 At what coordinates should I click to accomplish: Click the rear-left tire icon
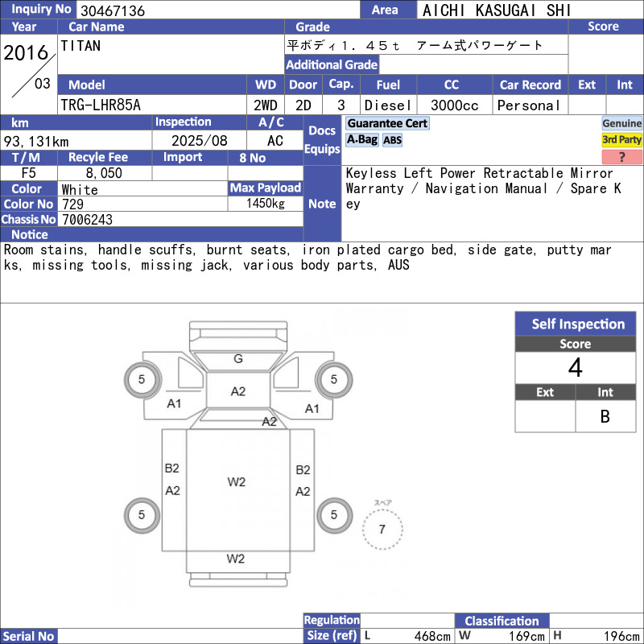click(x=142, y=515)
